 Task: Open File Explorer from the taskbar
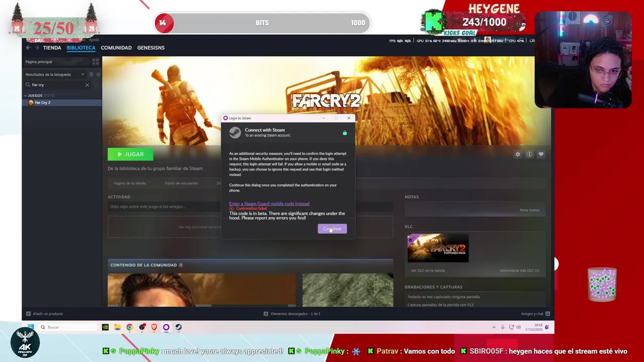117,327
